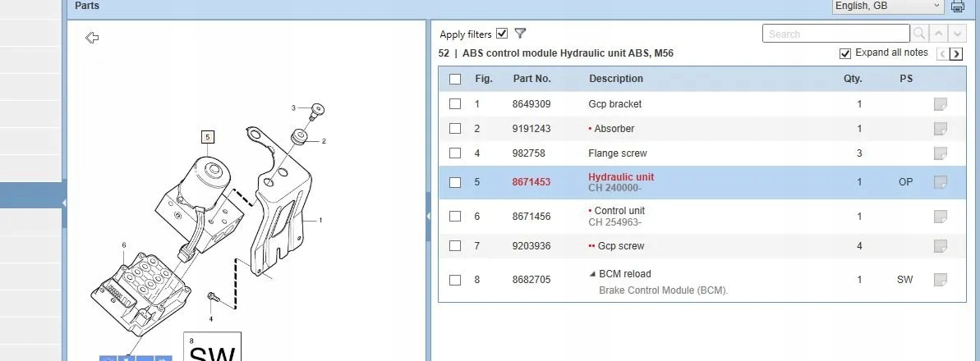Open note icon for Gcp screw row
This screenshot has width=980, height=361.
coord(940,246)
